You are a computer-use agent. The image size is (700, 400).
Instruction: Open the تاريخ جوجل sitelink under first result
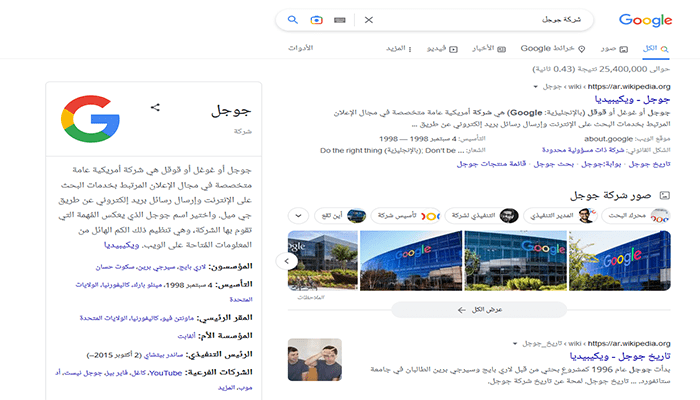650,164
